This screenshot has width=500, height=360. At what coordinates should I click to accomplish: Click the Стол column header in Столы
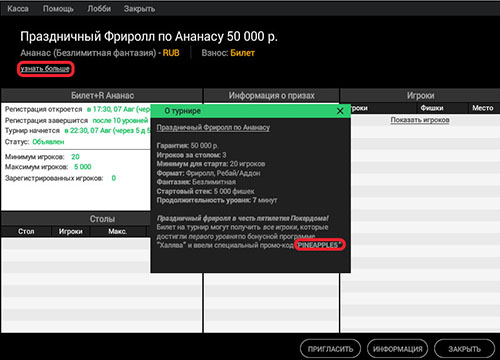[x=26, y=231]
